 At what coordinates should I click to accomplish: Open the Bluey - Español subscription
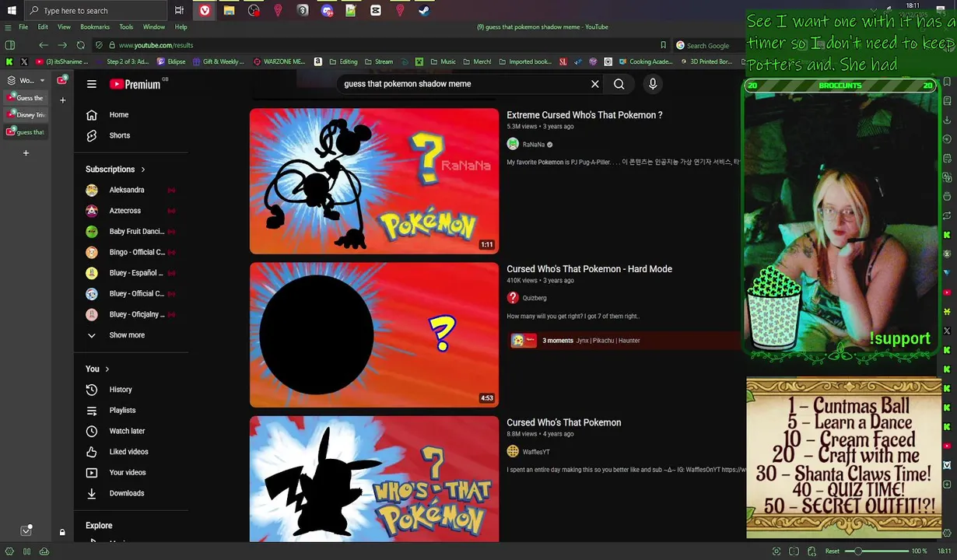[131, 273]
